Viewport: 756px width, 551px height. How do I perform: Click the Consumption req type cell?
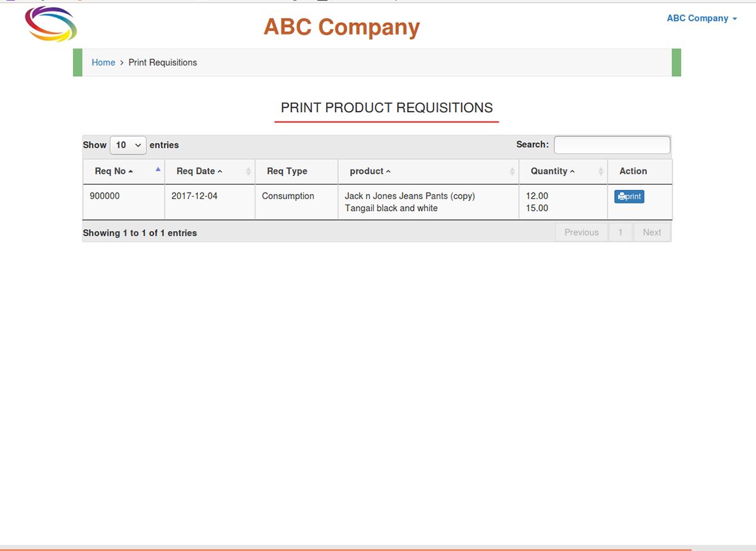(x=288, y=196)
